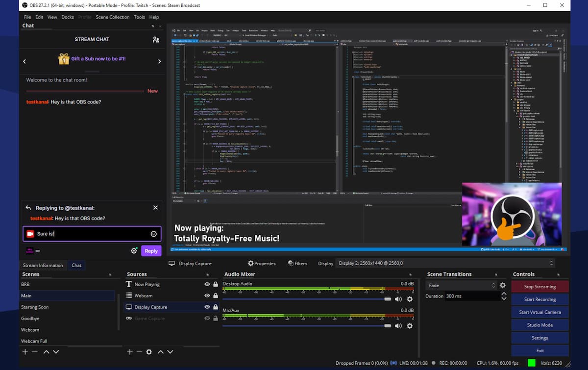The image size is (588, 370).
Task: Go to next gift banner with right chevron
Action: 159,61
